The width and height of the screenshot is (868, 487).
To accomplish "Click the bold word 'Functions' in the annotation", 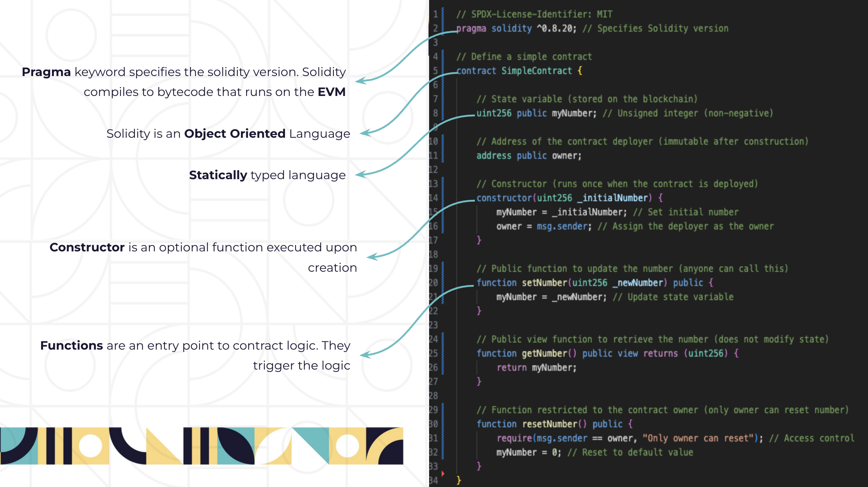I will tap(72, 345).
